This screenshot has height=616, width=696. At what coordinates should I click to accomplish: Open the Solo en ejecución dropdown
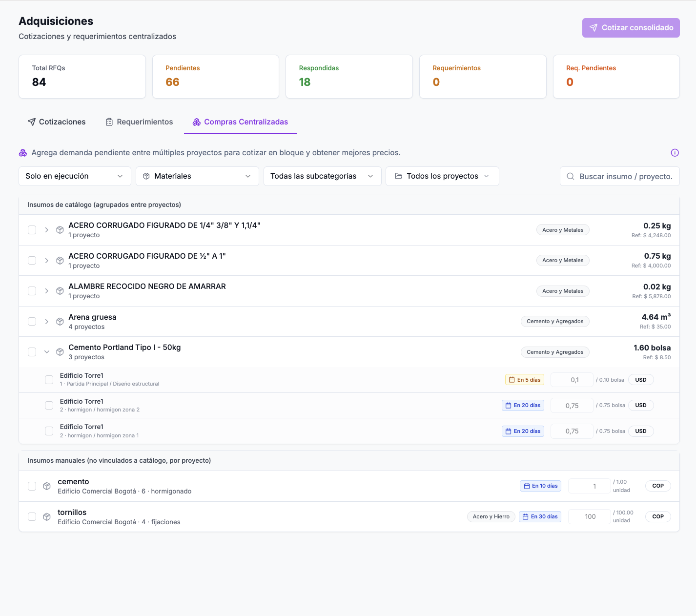[75, 176]
